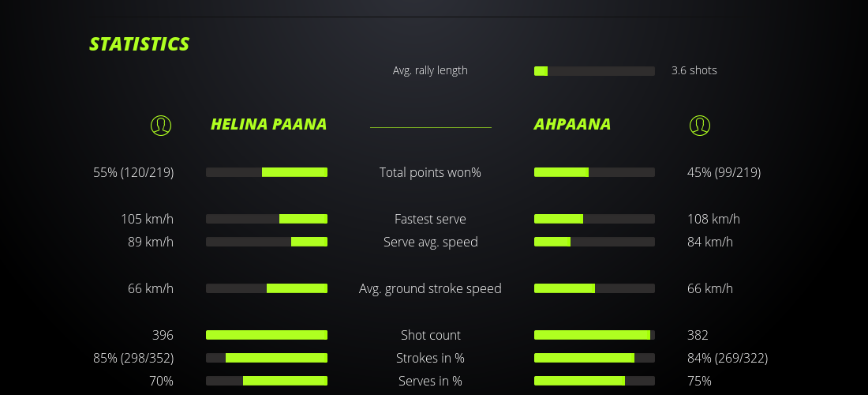Click Helina Paana's shot count bar
Image resolution: width=868 pixels, height=395 pixels.
pyautogui.click(x=267, y=335)
